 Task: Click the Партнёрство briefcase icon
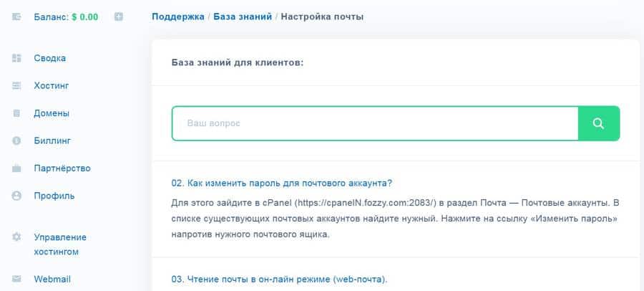16,168
